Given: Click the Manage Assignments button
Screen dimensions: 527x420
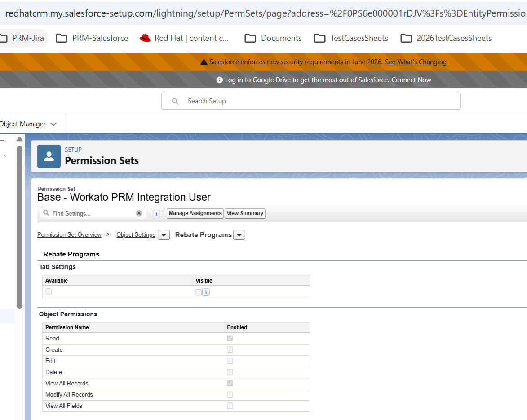Looking at the screenshot, I should pos(195,213).
